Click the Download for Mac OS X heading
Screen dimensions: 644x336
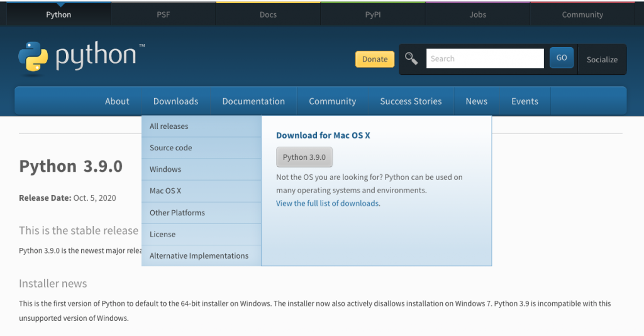[323, 135]
